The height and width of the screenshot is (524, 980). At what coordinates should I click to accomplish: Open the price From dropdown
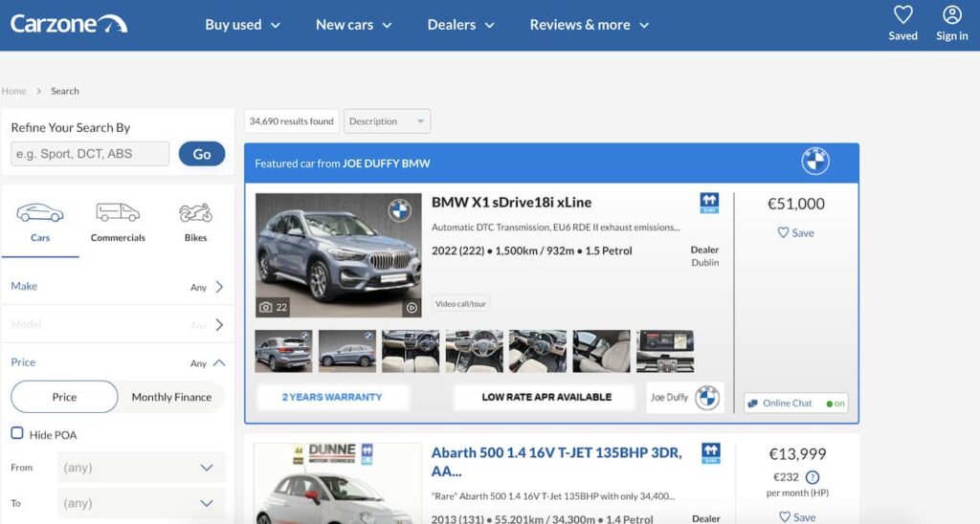pyautogui.click(x=141, y=468)
